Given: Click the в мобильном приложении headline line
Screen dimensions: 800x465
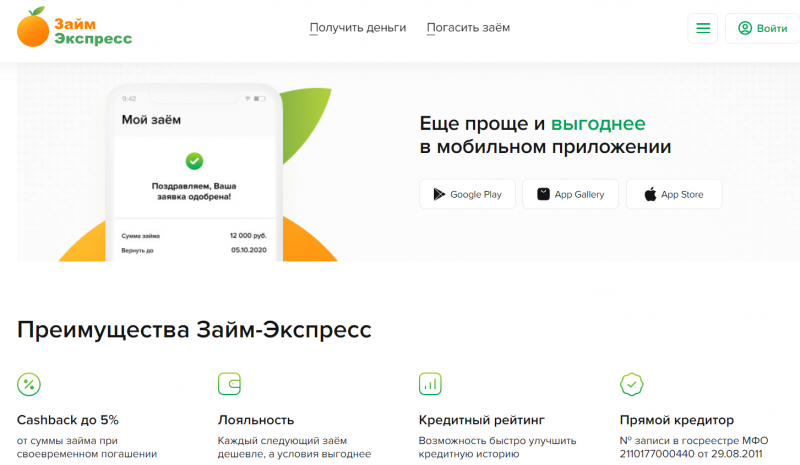Looking at the screenshot, I should click(545, 147).
